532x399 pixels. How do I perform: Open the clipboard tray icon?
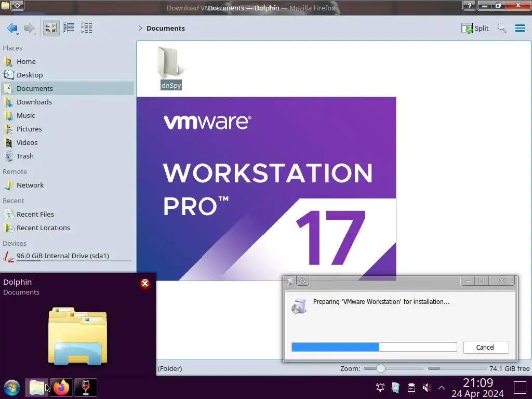pyautogui.click(x=411, y=387)
